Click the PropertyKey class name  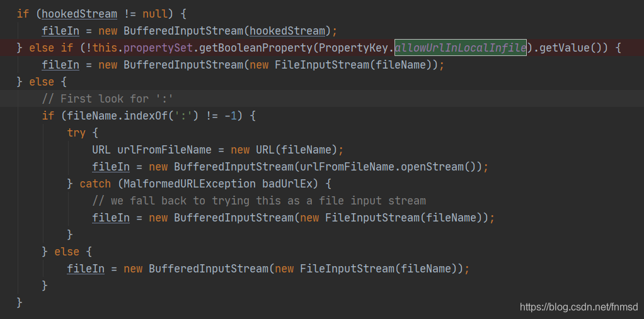(354, 48)
